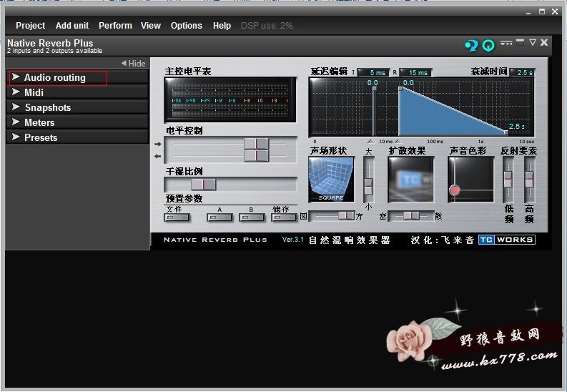567x392 pixels.
Task: Click the line-with-dots options icon in unit header
Action: pos(506,43)
